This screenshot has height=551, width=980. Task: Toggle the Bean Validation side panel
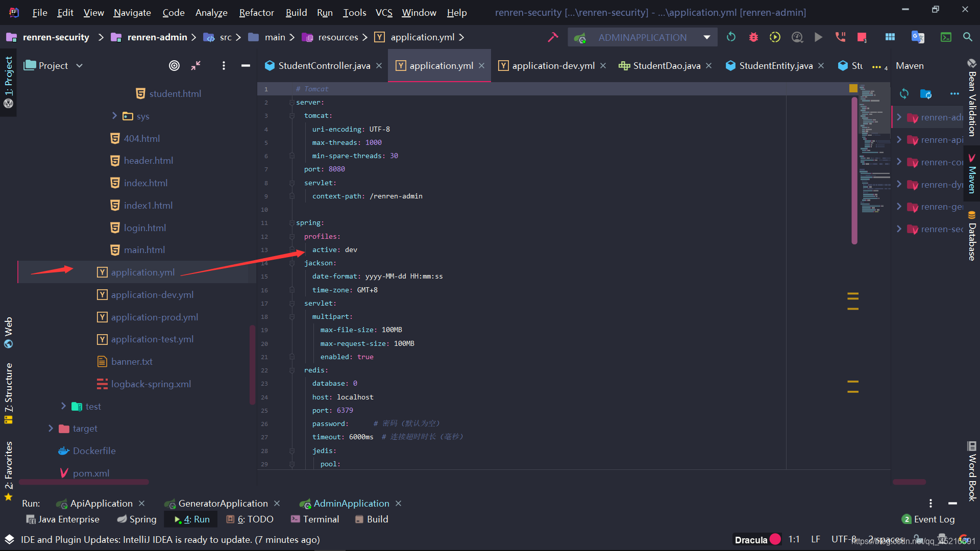pos(972,97)
